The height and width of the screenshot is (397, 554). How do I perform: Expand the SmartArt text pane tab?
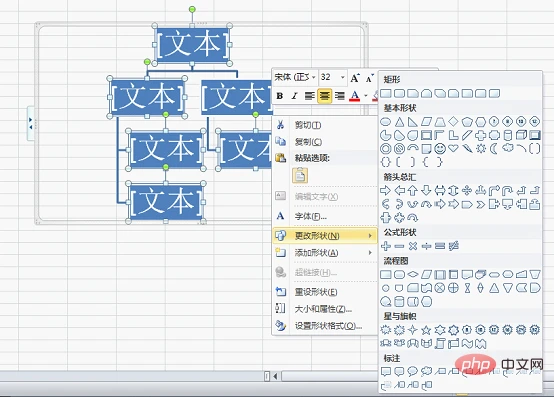coord(31,123)
